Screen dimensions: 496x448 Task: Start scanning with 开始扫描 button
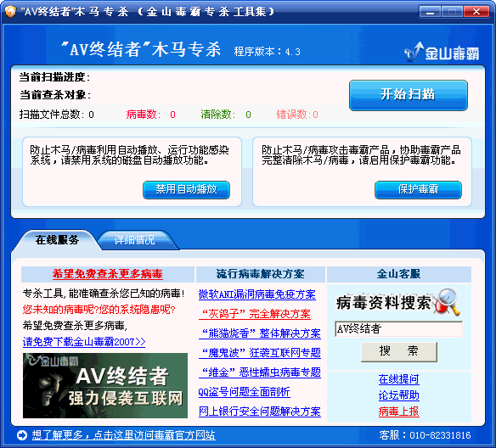click(408, 95)
